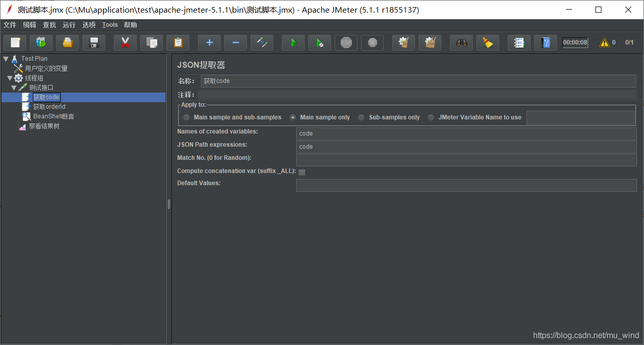Open the 运行 menu
This screenshot has height=345, width=644.
[x=69, y=25]
